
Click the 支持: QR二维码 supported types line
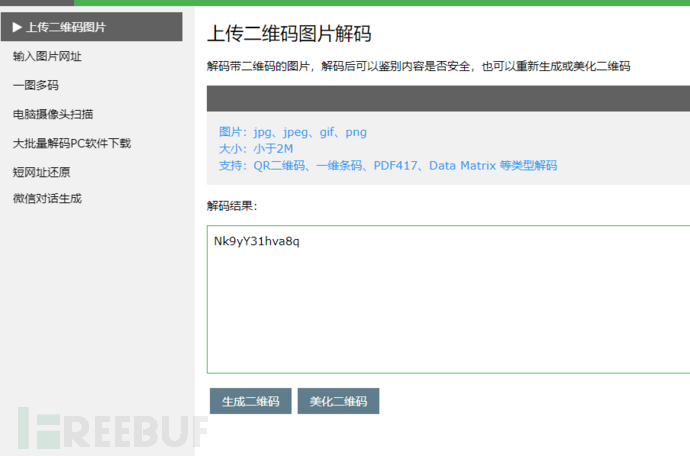point(388,165)
